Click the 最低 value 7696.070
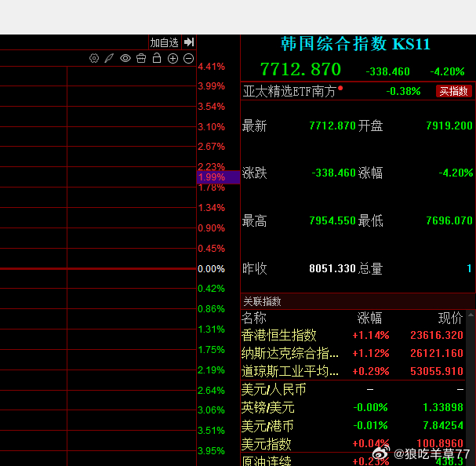 [449, 220]
